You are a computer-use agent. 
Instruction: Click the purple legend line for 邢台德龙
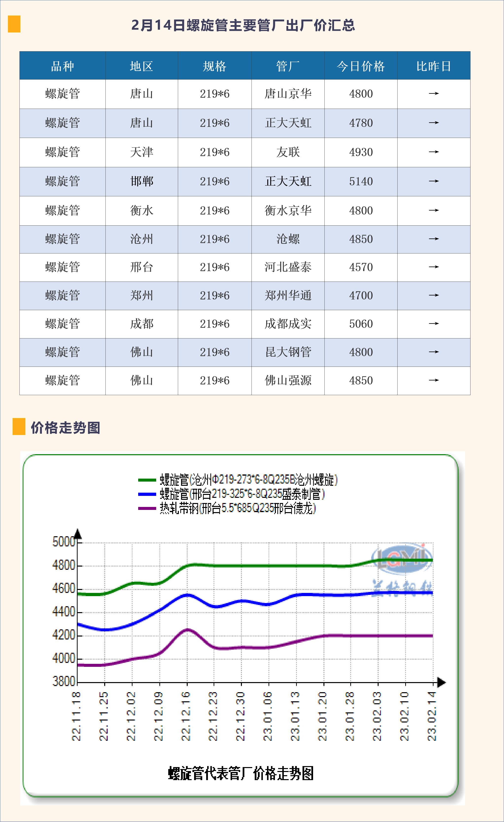pyautogui.click(x=147, y=508)
